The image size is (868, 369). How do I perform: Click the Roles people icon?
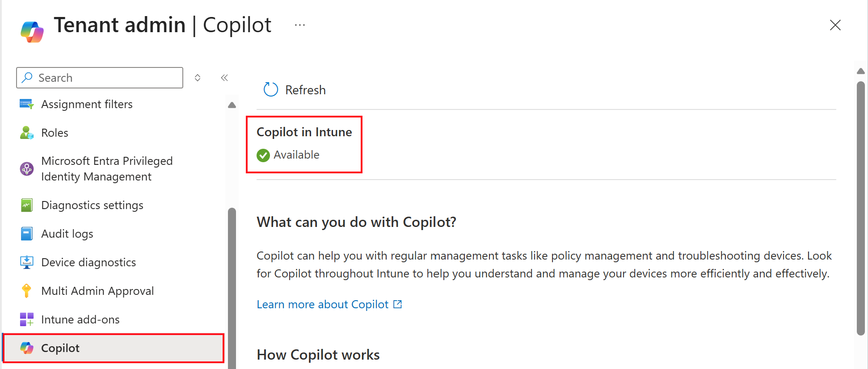tap(26, 133)
